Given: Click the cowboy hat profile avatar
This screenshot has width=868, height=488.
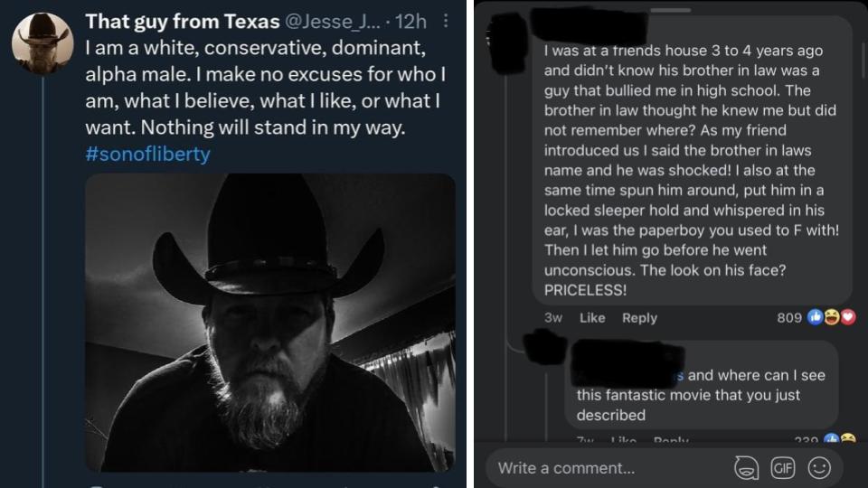Looking at the screenshot, I should click(x=42, y=40).
